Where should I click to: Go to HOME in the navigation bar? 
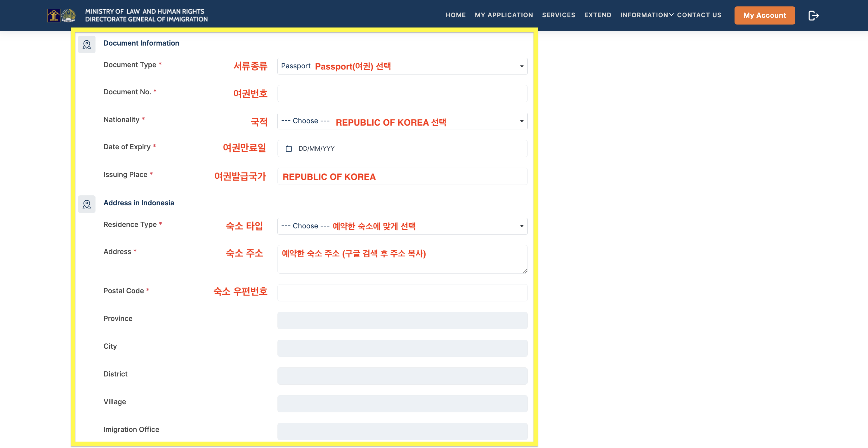pos(456,15)
